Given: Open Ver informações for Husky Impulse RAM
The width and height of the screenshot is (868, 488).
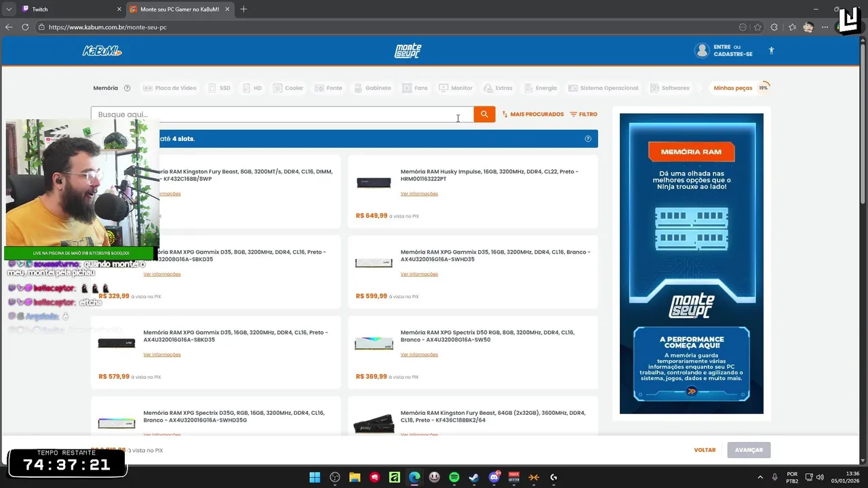Looking at the screenshot, I should point(419,194).
